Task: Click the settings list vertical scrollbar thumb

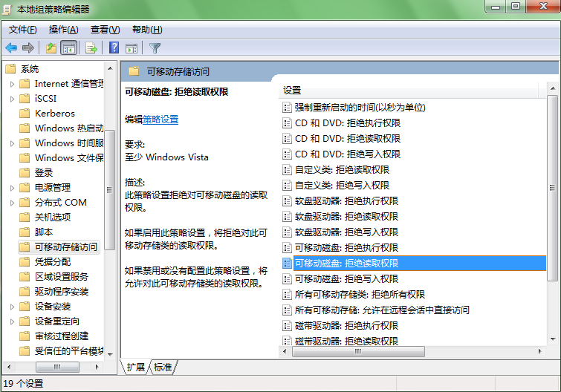Action: pyautogui.click(x=553, y=188)
